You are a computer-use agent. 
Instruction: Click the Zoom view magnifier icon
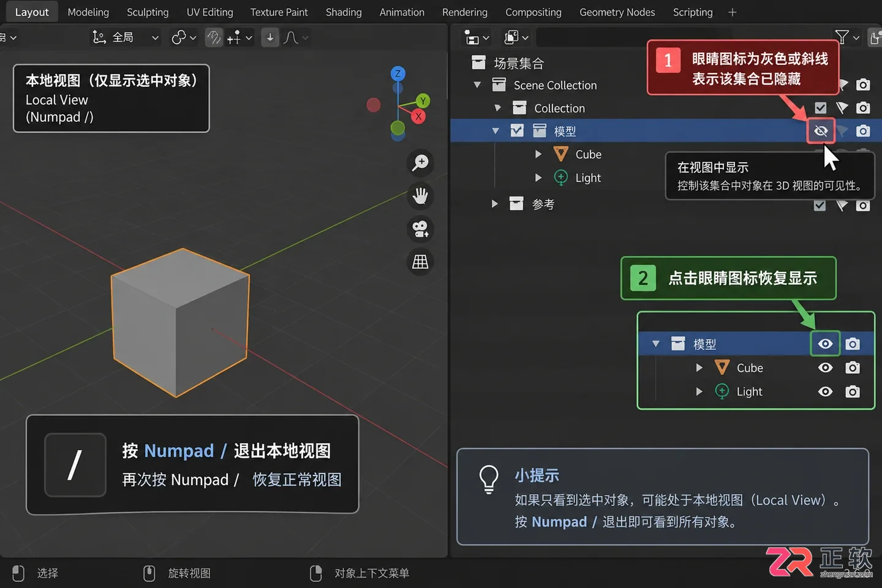pos(421,163)
